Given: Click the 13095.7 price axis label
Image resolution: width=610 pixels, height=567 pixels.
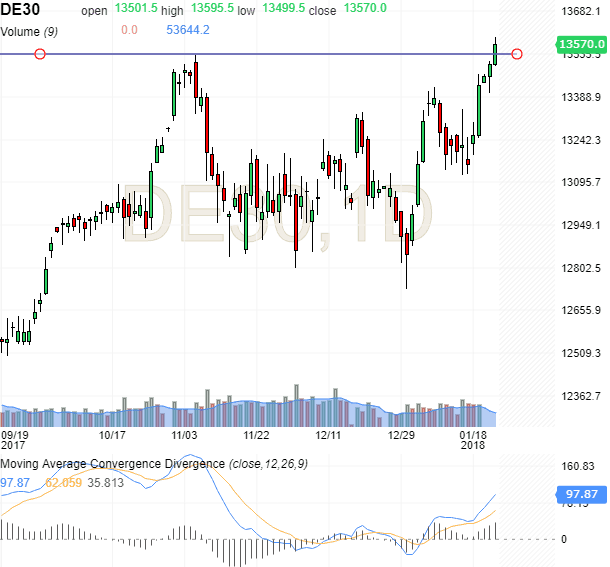Looking at the screenshot, I should [581, 182].
